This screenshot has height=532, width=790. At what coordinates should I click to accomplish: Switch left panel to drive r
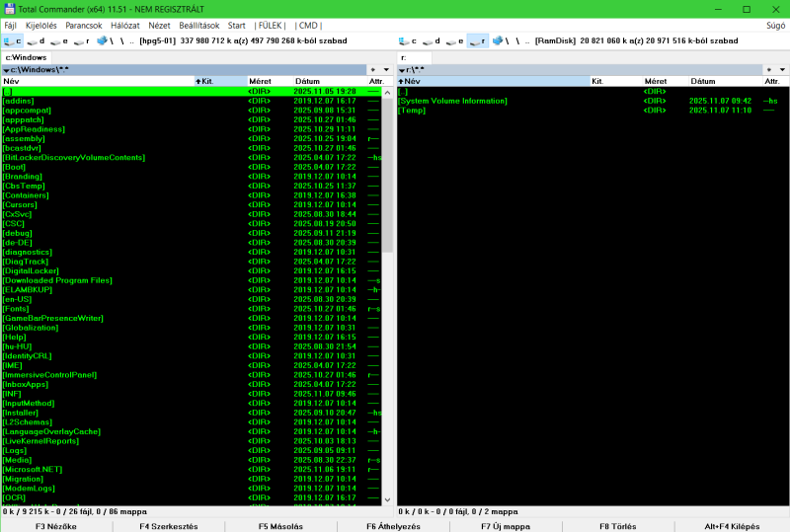(x=81, y=40)
